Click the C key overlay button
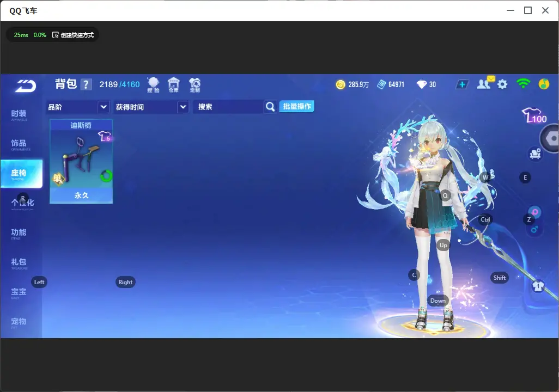Viewport: 559px width, 392px height. (x=414, y=275)
